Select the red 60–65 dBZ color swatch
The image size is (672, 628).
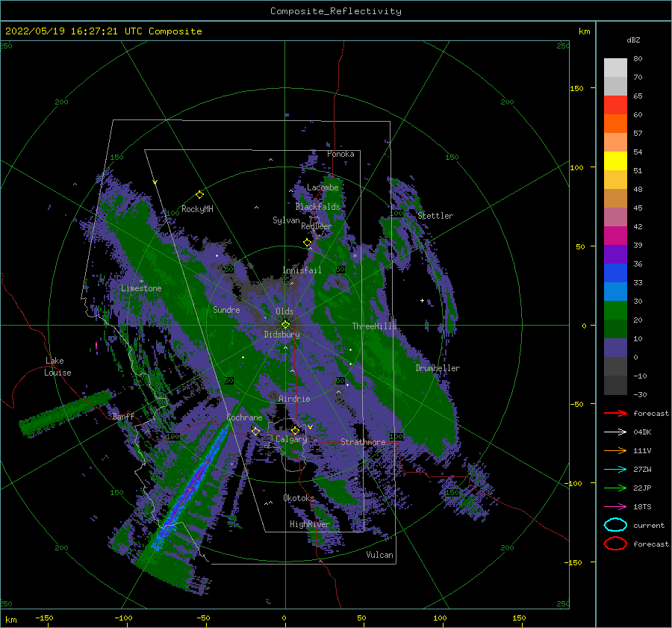[x=615, y=105]
